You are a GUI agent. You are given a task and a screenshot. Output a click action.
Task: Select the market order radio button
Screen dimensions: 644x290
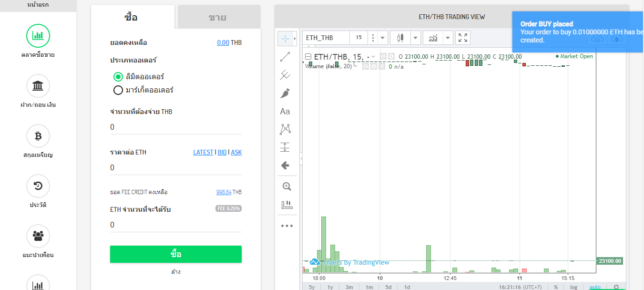(x=118, y=90)
